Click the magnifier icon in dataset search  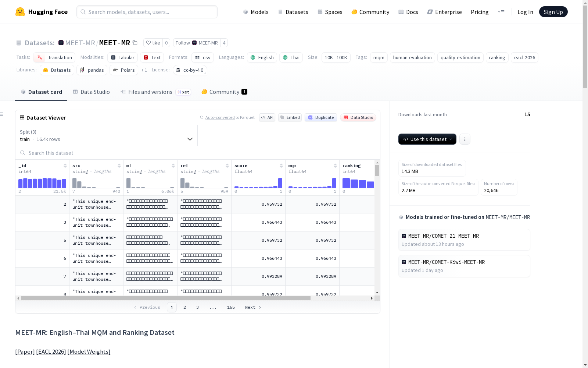[23, 153]
